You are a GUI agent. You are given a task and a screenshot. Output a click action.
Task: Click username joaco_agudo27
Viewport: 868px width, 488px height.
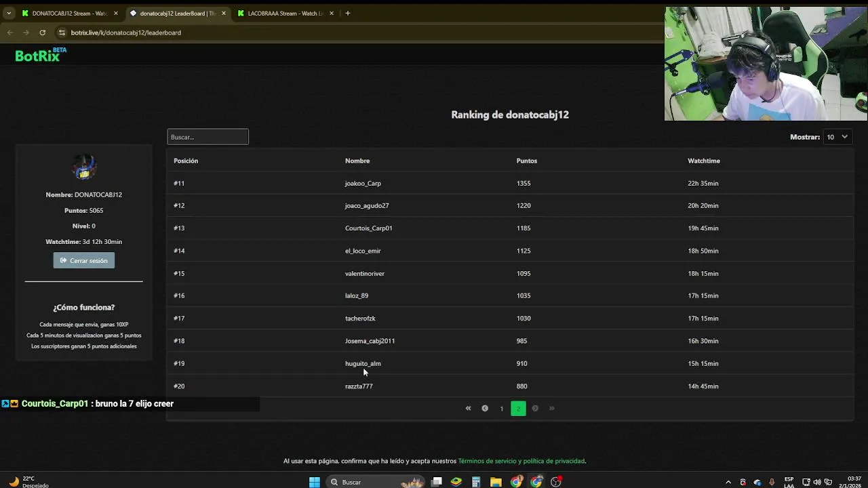(367, 205)
